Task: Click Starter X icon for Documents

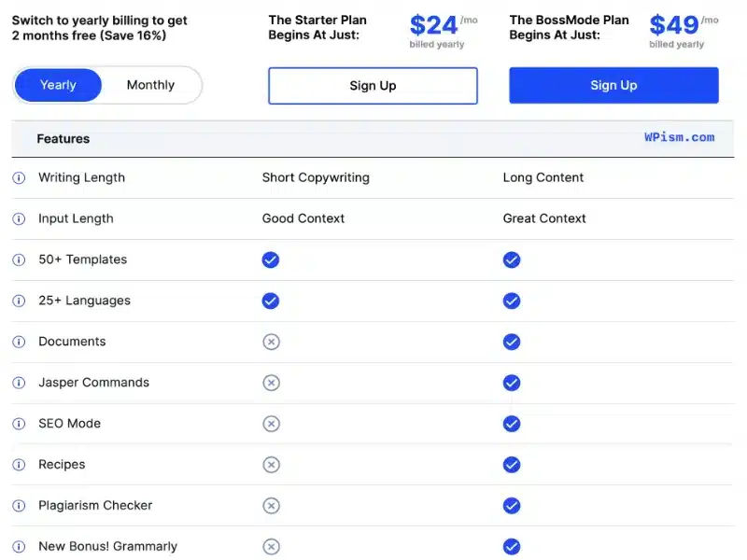Action: (x=271, y=342)
